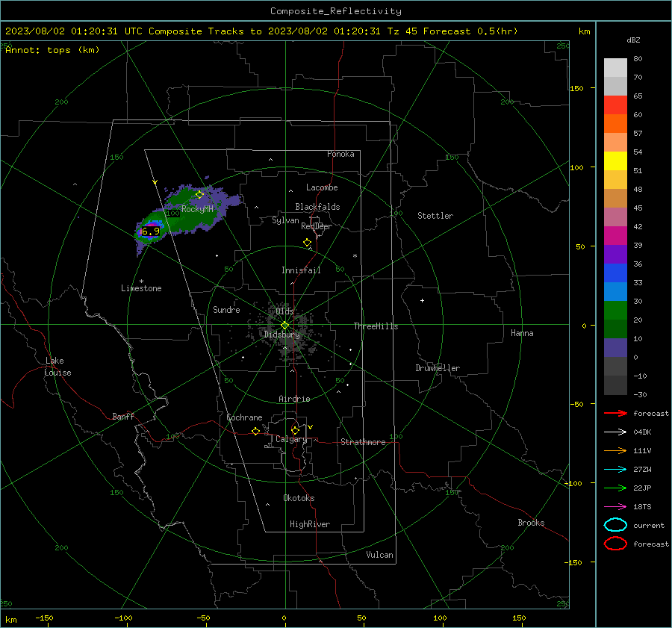Click the Okotoks city label

coord(299,498)
